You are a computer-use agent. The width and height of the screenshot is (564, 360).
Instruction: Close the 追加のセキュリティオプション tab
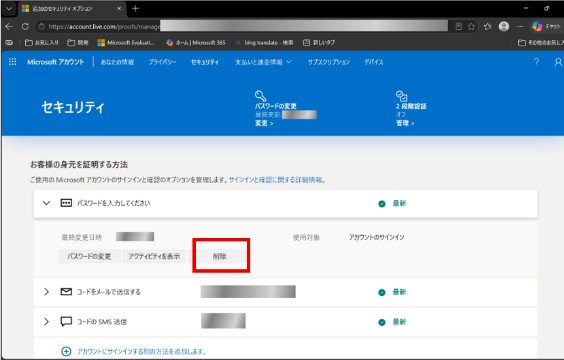[119, 8]
